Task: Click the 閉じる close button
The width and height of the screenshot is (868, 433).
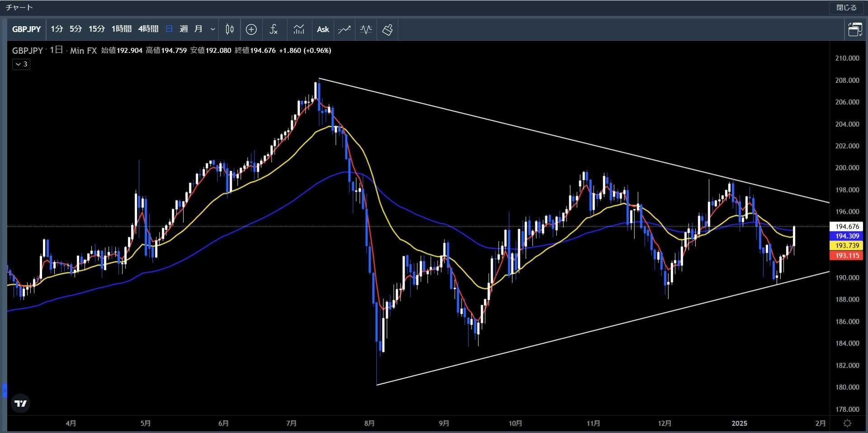Action: point(846,8)
